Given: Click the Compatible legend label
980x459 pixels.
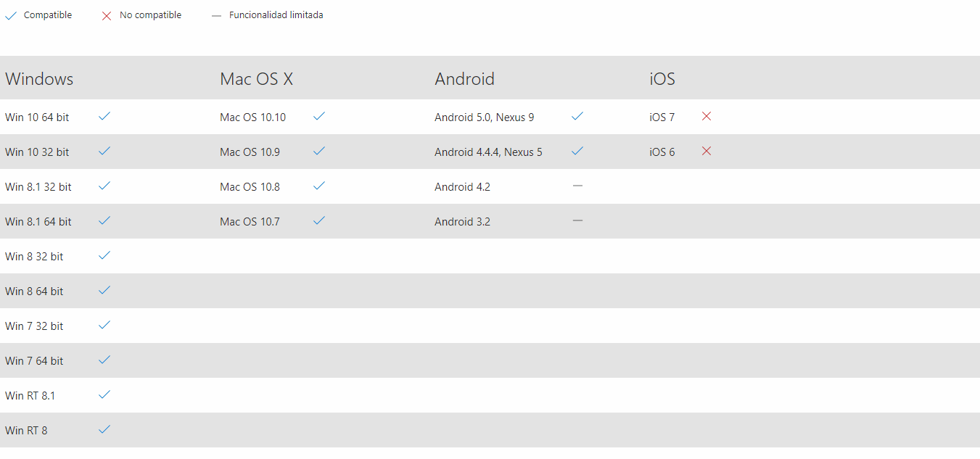Looking at the screenshot, I should click(x=48, y=15).
